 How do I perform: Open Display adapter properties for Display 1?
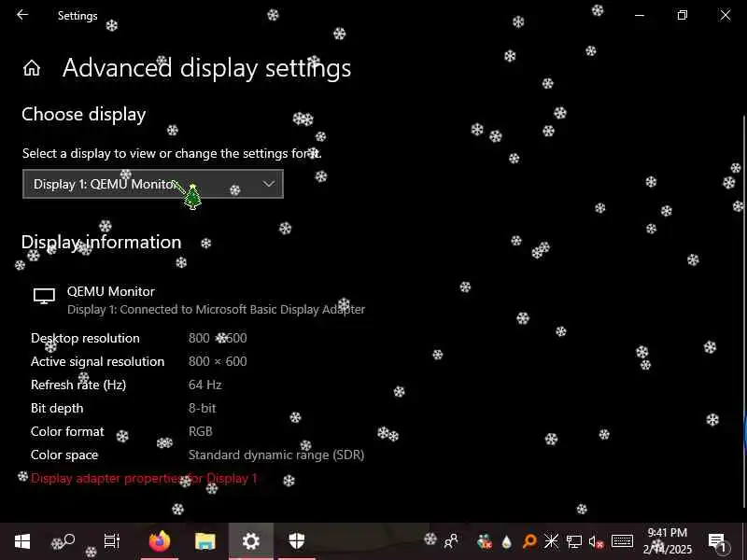coord(144,478)
